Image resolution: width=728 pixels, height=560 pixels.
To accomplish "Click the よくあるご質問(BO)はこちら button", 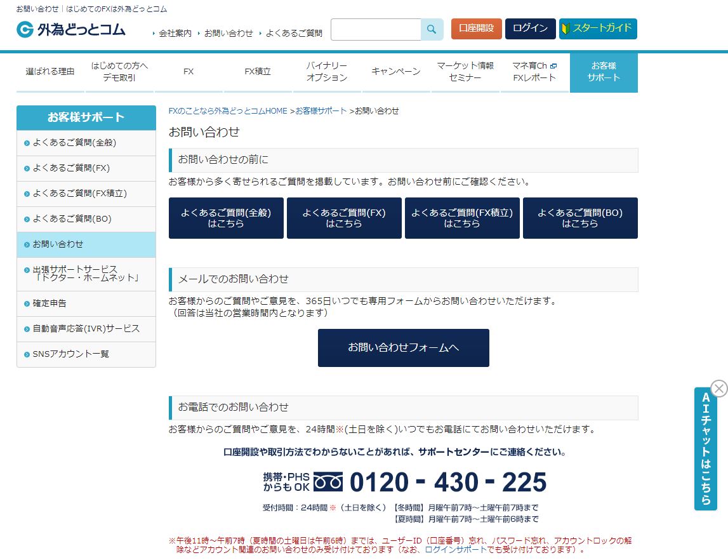I will tap(580, 218).
